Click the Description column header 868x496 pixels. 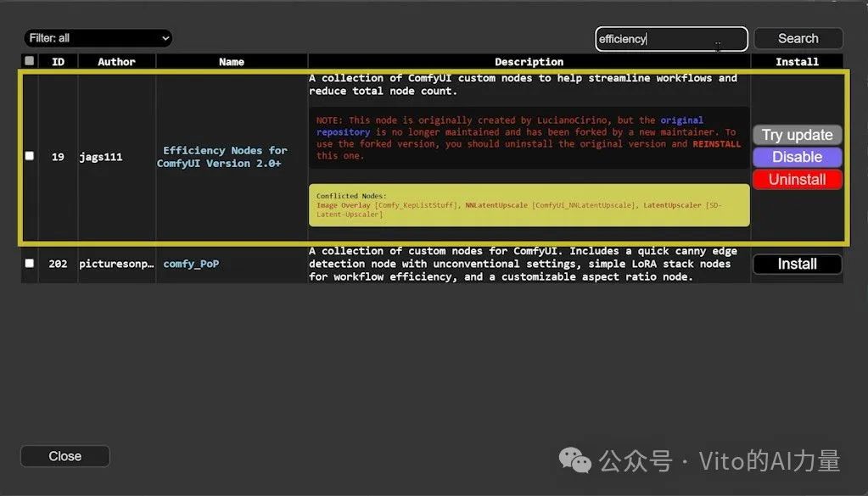tap(529, 62)
